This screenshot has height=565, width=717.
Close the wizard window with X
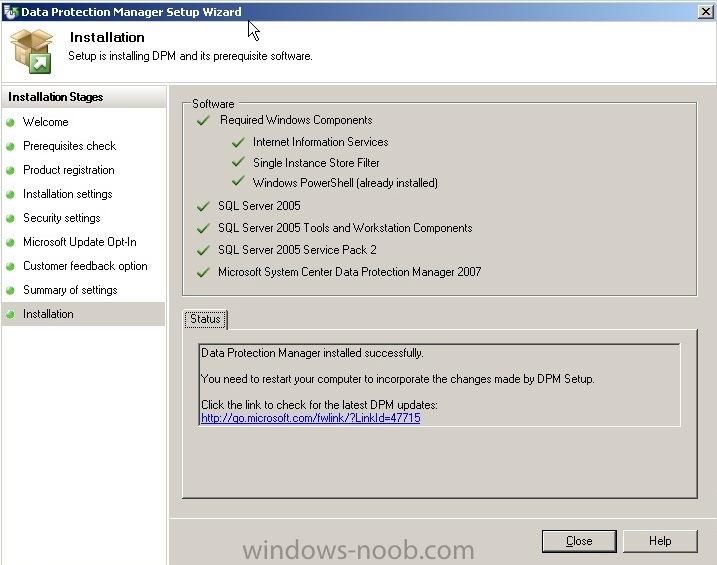coord(706,12)
